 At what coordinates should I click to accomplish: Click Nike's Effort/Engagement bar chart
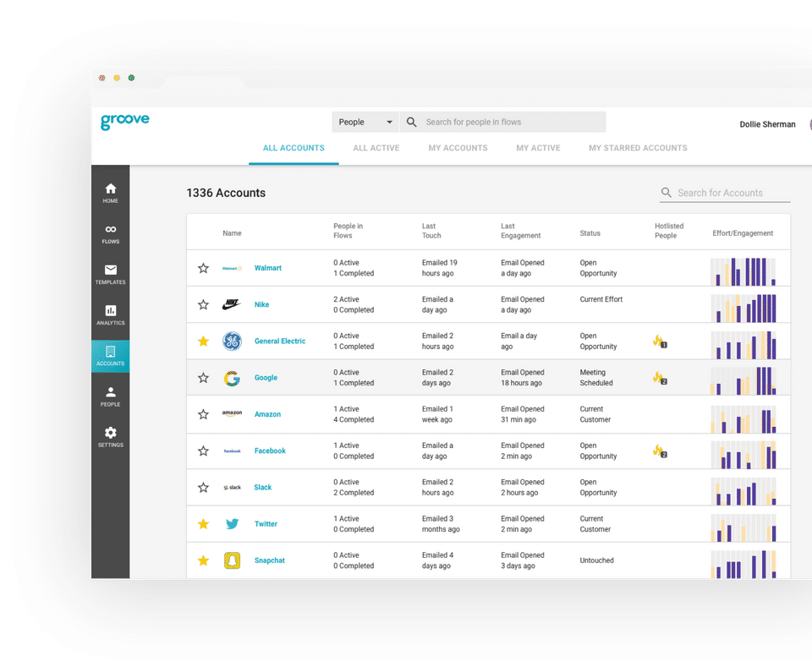743,308
